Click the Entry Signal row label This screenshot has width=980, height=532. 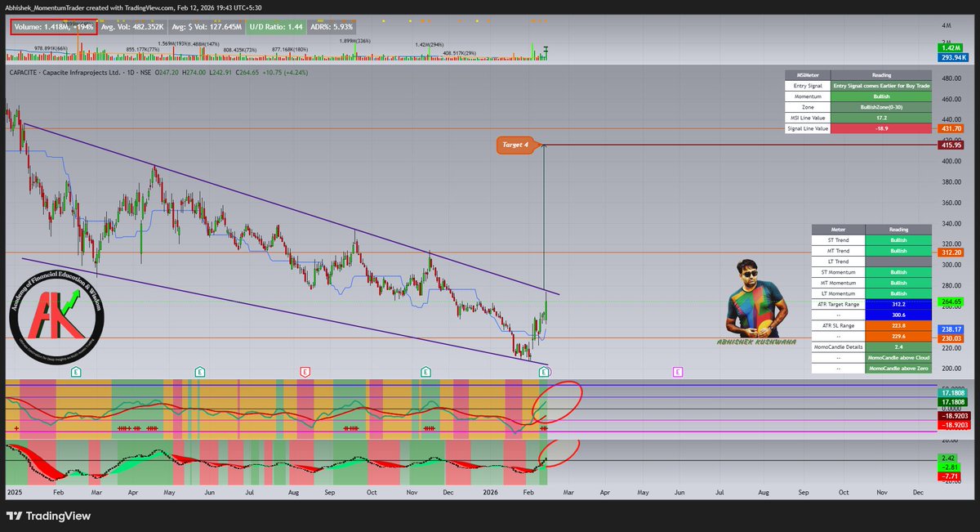[x=807, y=86]
